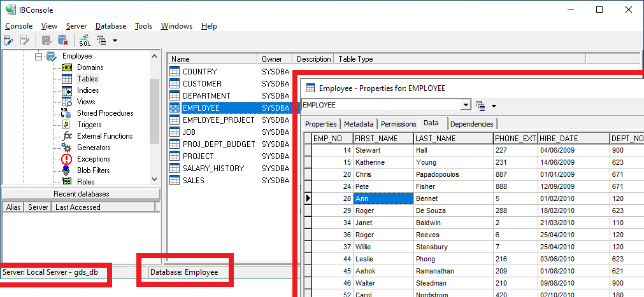This screenshot has height=297, width=644.
Task: Click the Blob Filters icon in tree
Action: pos(66,170)
